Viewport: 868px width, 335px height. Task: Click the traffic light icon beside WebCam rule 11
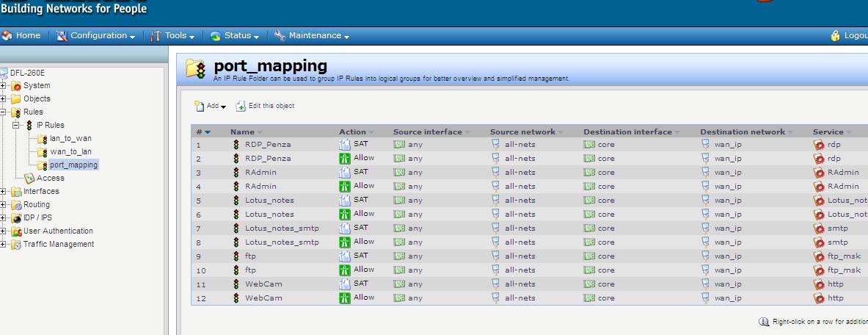[x=236, y=284]
